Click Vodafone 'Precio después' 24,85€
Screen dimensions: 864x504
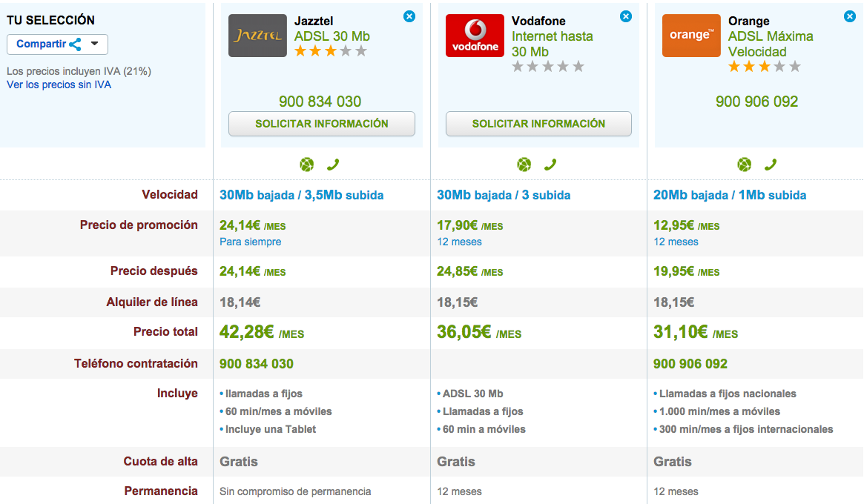(x=469, y=271)
